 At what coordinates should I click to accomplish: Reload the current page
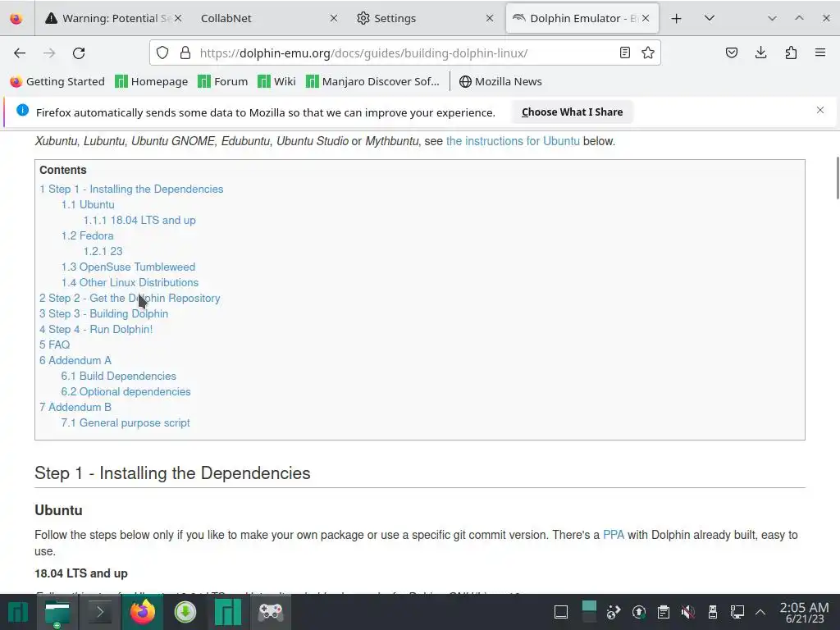79,53
